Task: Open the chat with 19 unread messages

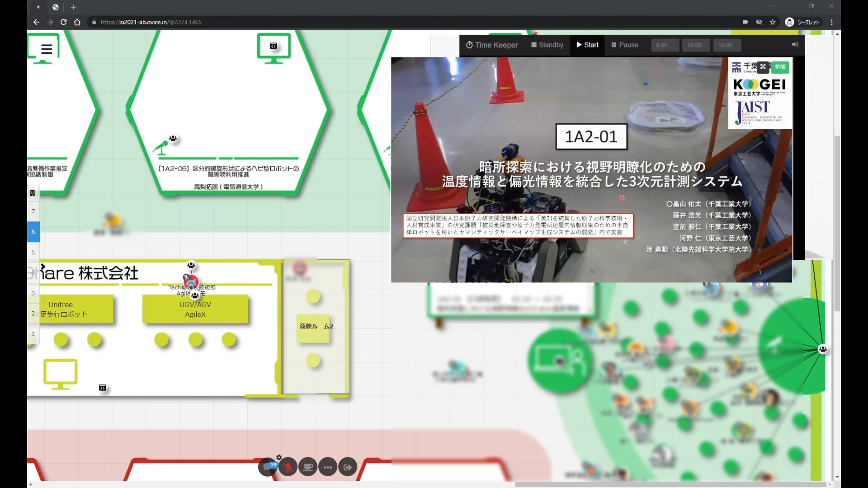Action: (x=267, y=467)
